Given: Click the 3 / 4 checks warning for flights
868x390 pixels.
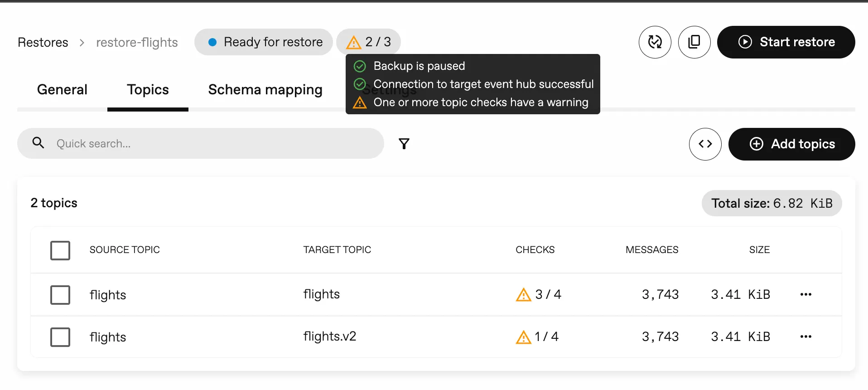Looking at the screenshot, I should pos(539,295).
